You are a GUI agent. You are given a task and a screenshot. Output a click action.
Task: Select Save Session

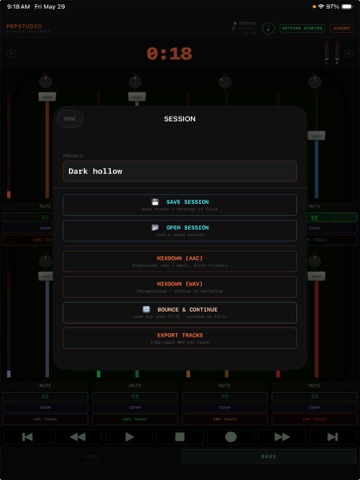(x=180, y=205)
